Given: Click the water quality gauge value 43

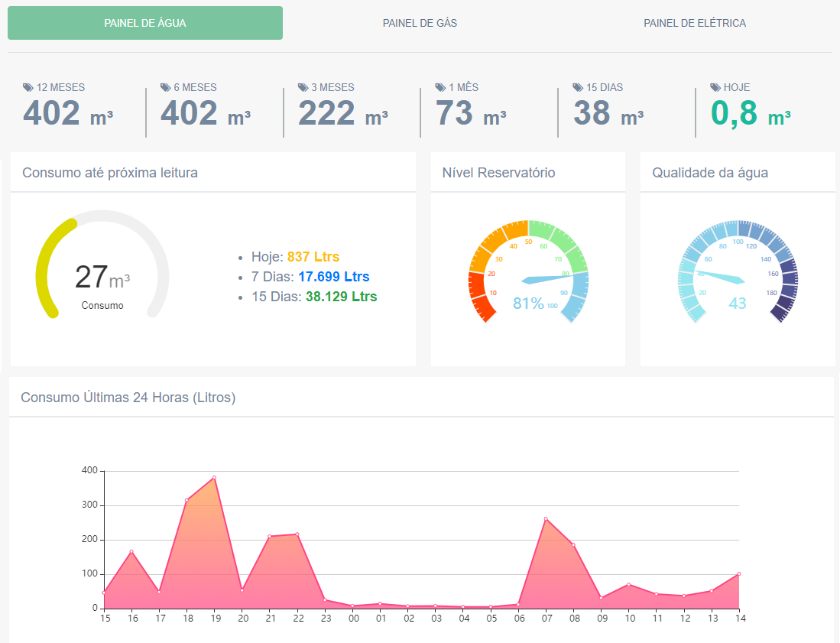Looking at the screenshot, I should pos(737,304).
